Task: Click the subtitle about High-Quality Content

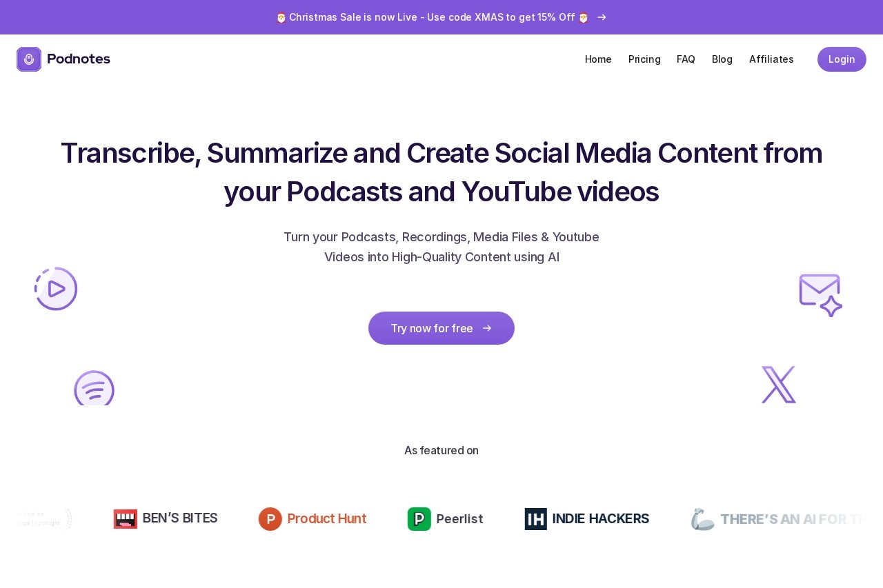Action: tap(441, 247)
